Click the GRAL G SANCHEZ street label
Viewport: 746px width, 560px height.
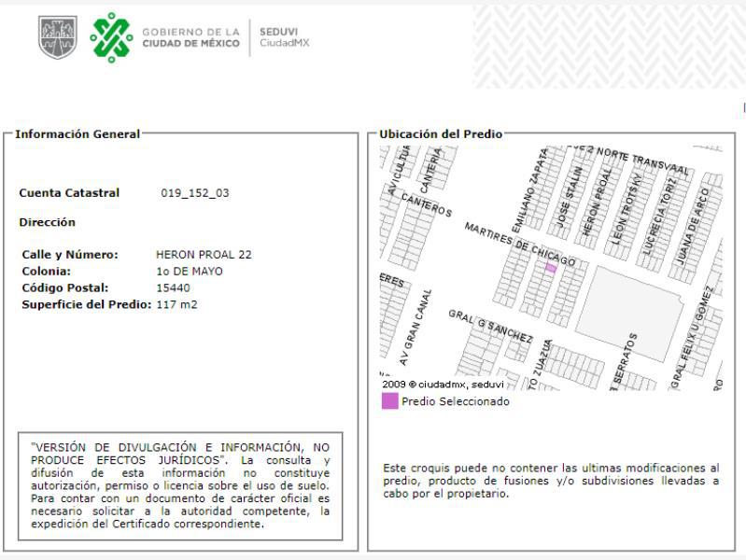point(490,327)
